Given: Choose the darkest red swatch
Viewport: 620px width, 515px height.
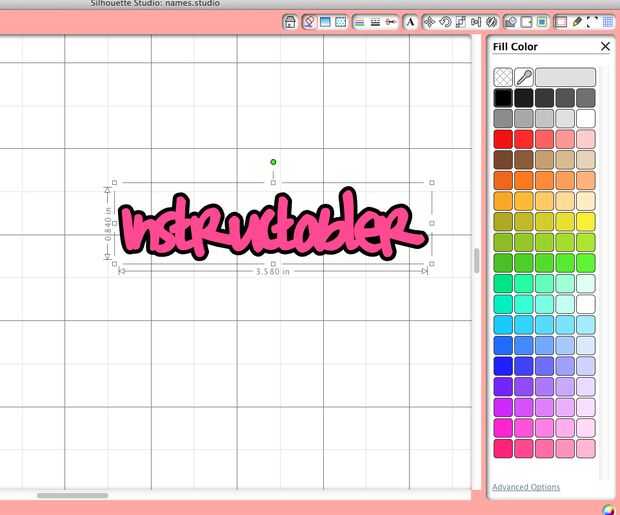Looking at the screenshot, I should [503, 139].
